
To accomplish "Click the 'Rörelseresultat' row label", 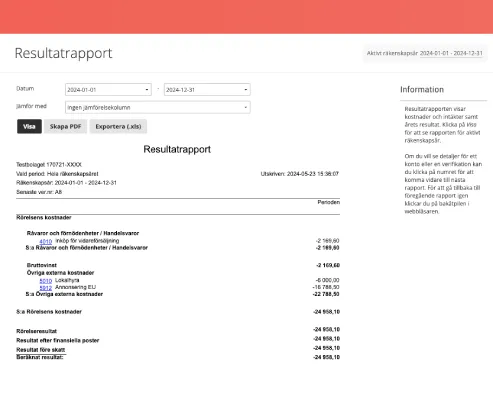I will pos(36,331).
